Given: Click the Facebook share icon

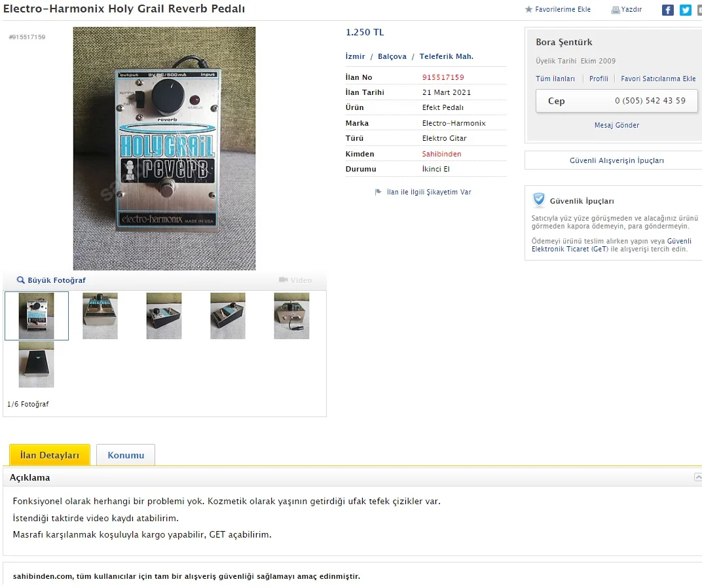Looking at the screenshot, I should [667, 10].
